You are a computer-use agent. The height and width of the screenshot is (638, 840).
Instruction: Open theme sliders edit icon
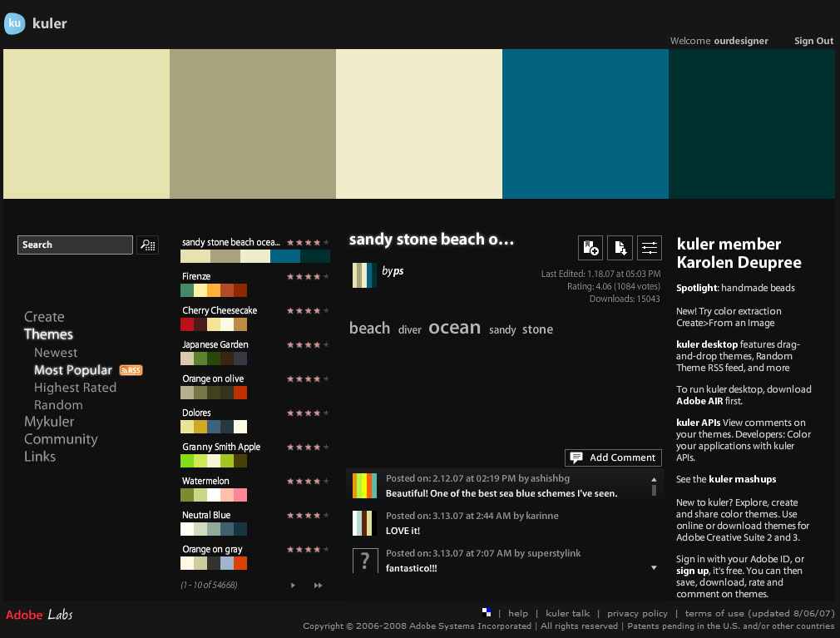coord(650,248)
